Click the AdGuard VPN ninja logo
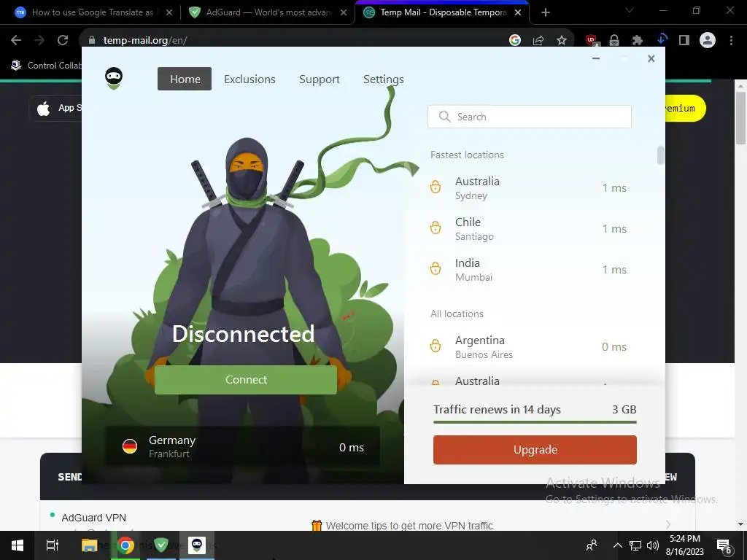The width and height of the screenshot is (747, 560). point(114,79)
